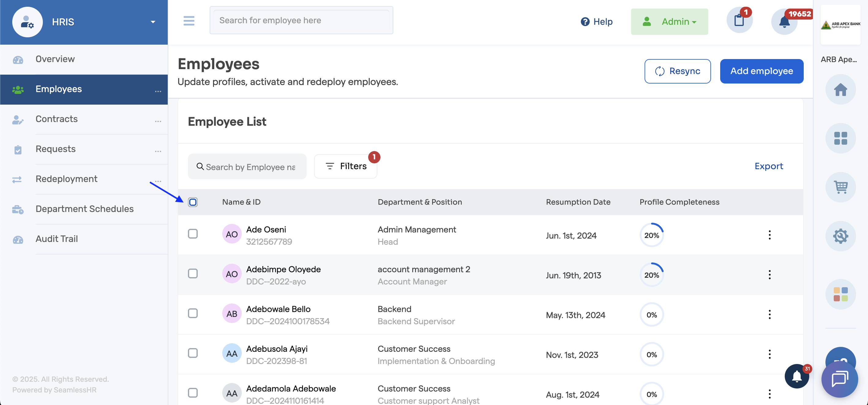Click the Department Schedules briefcase icon
This screenshot has width=868, height=405.
[17, 210]
